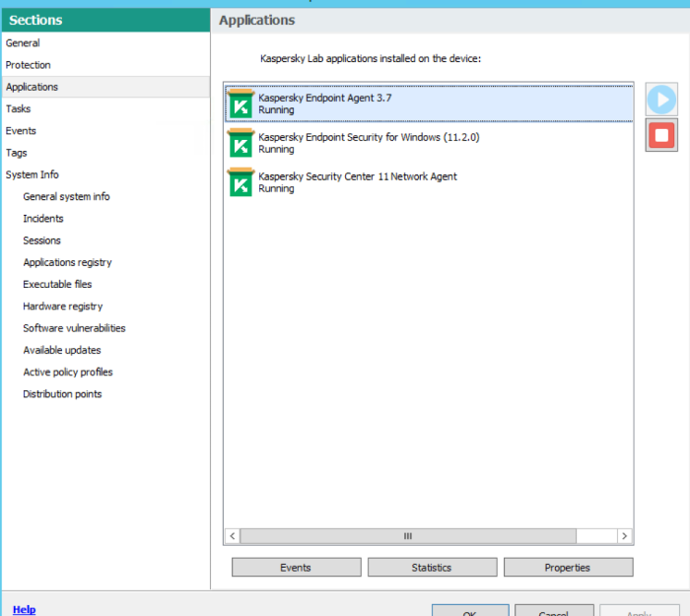Viewport: 690px width, 616px height.
Task: Start the selected application with play button
Action: pos(661,100)
